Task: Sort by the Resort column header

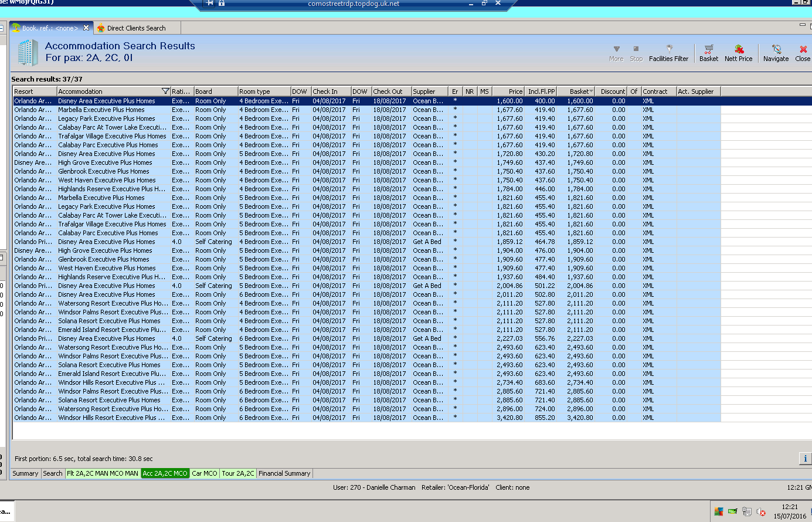Action: [35, 91]
